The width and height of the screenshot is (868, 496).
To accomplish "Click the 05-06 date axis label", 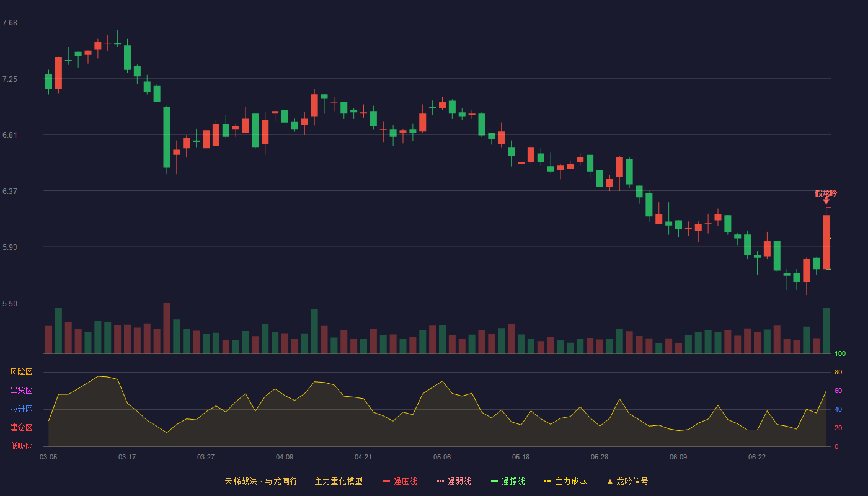I will tap(442, 457).
